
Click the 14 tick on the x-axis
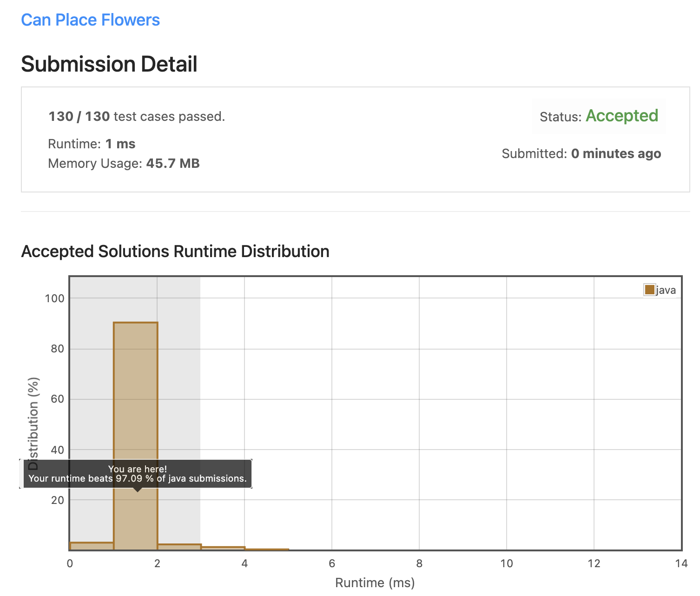pos(681,563)
